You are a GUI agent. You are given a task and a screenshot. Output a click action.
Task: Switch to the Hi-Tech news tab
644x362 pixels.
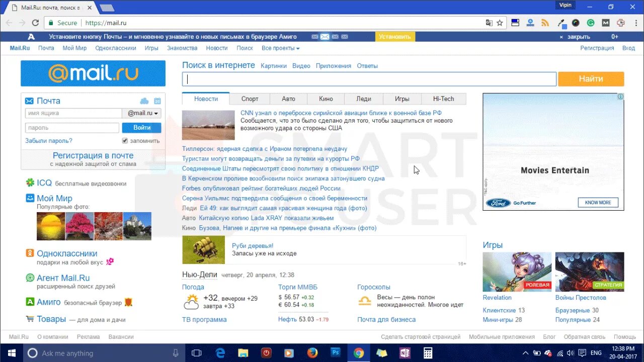point(443,99)
